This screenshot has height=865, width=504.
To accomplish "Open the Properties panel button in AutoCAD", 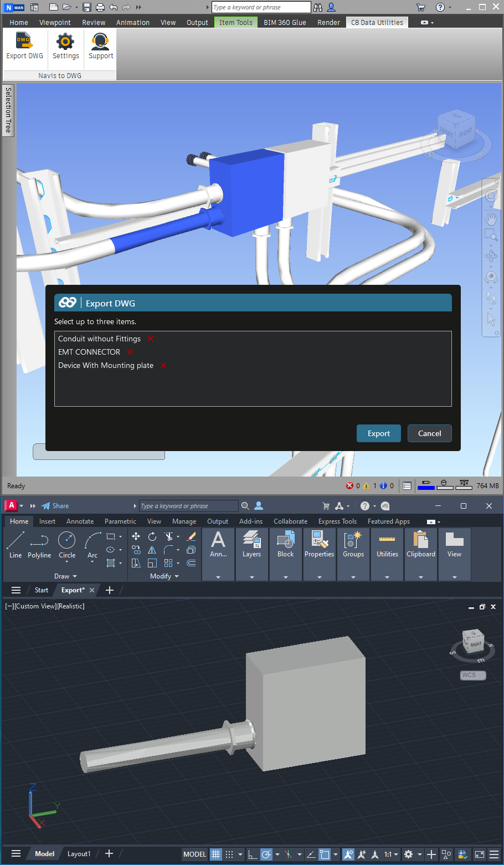I will [x=320, y=545].
